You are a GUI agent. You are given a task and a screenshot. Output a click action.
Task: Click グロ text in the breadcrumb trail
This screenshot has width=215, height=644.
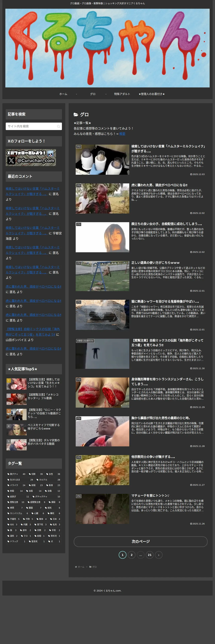point(94,567)
